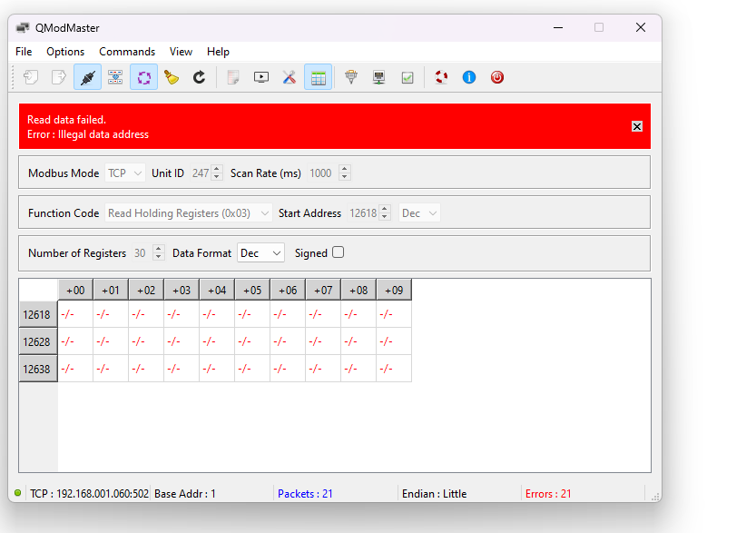This screenshot has width=756, height=533.
Task: Increase Number of Registers with up arrow
Action: (x=159, y=249)
